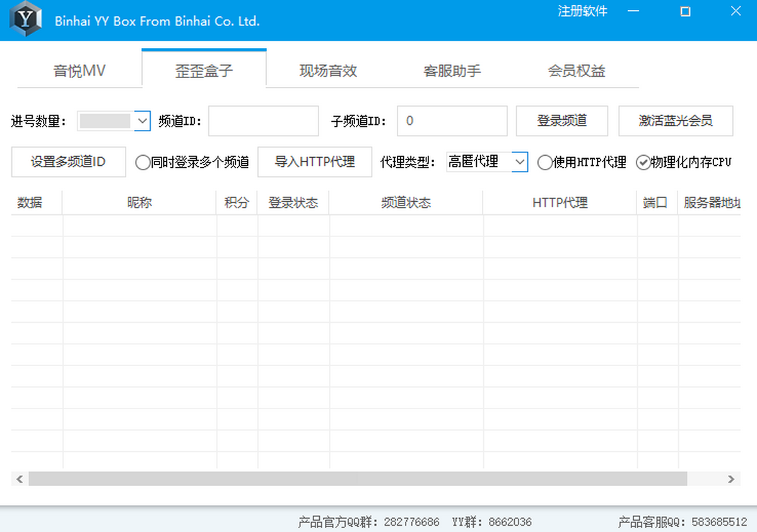Select the 歪歪盒子 tab

click(204, 69)
